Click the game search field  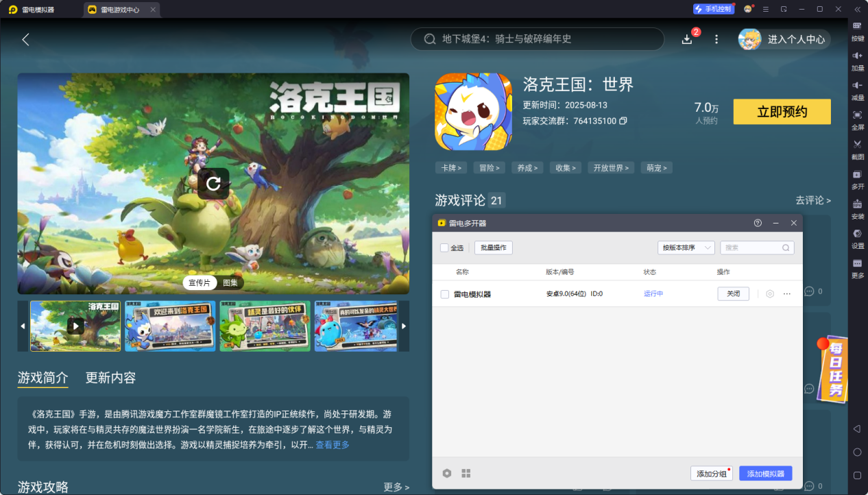point(538,39)
